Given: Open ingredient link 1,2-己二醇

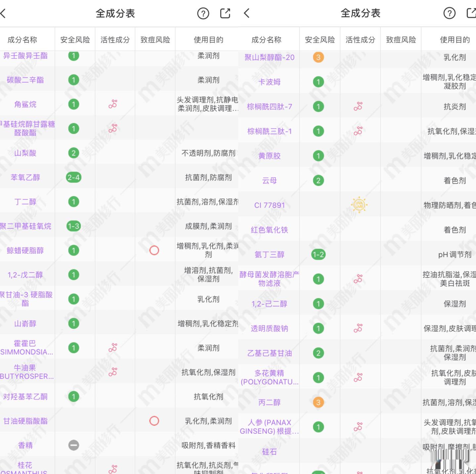Looking at the screenshot, I should (x=269, y=304).
